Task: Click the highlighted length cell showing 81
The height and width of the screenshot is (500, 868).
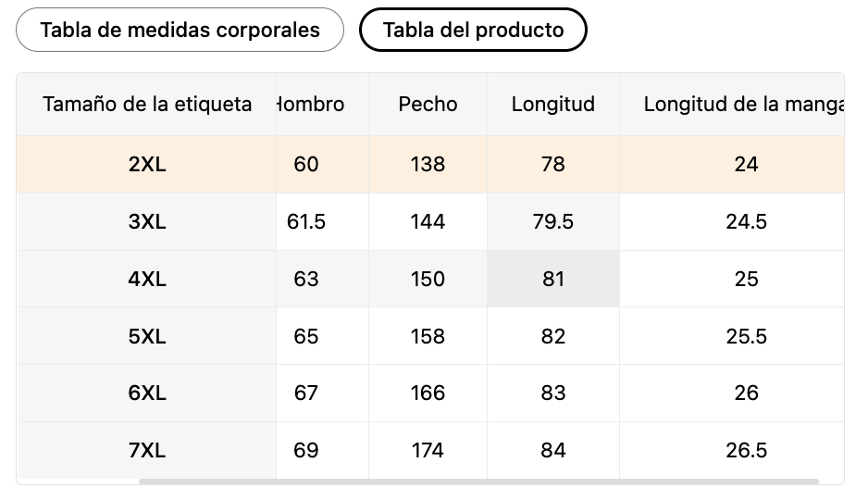Action: pos(553,280)
